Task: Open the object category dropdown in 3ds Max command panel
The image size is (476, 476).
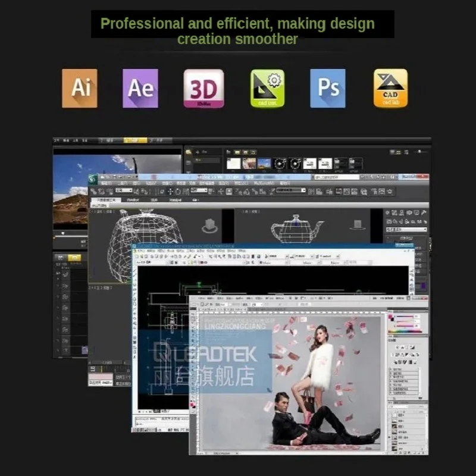Action: click(406, 230)
